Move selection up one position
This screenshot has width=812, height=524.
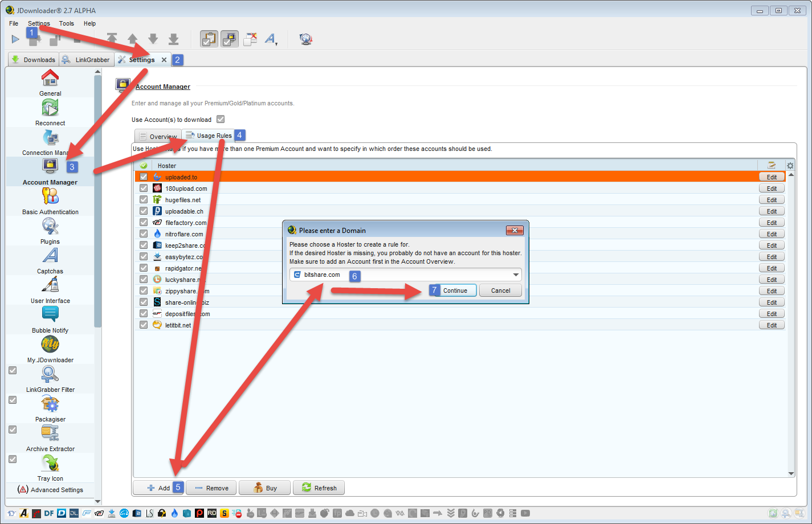(x=133, y=39)
